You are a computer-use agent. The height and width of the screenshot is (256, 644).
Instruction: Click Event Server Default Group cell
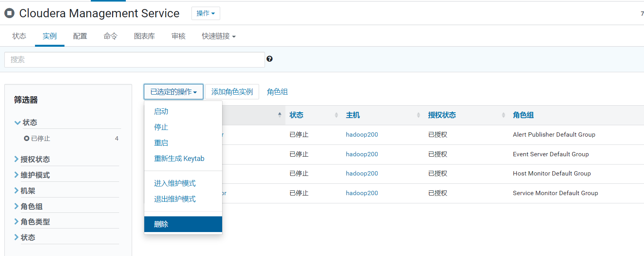(x=551, y=154)
